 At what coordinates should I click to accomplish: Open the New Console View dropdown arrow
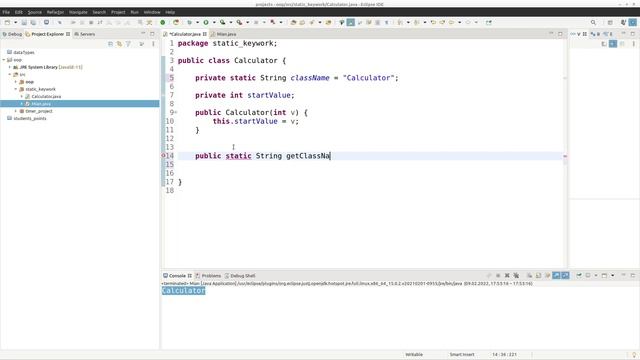coord(613,276)
